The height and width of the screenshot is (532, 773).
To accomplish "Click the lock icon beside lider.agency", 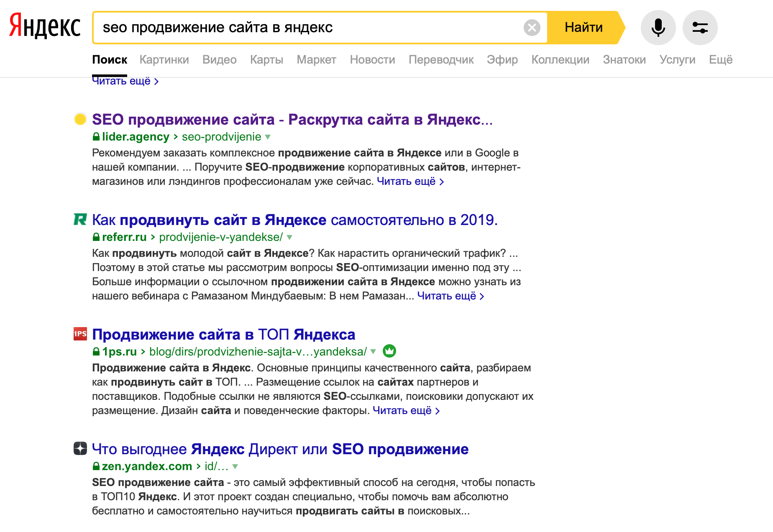I will [96, 136].
